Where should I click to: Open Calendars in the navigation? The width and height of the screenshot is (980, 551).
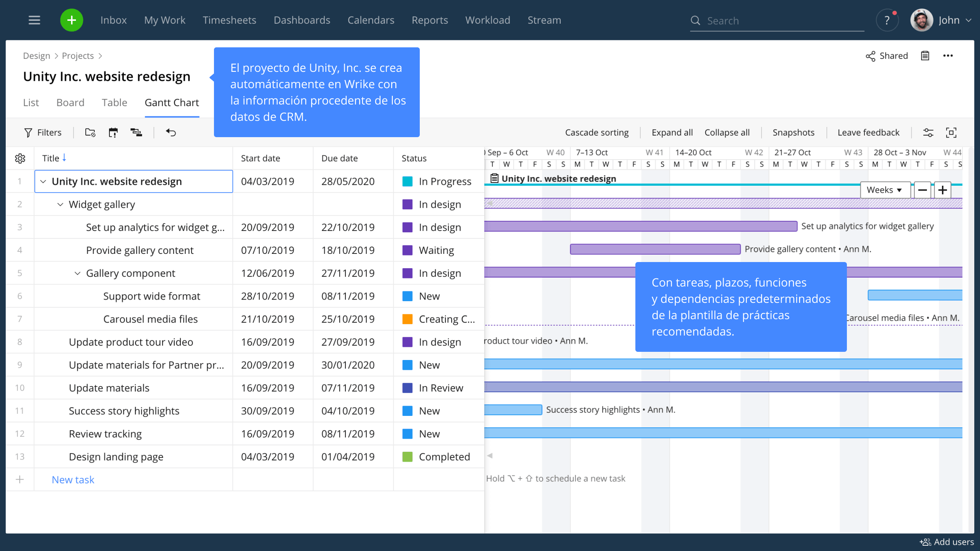(371, 20)
